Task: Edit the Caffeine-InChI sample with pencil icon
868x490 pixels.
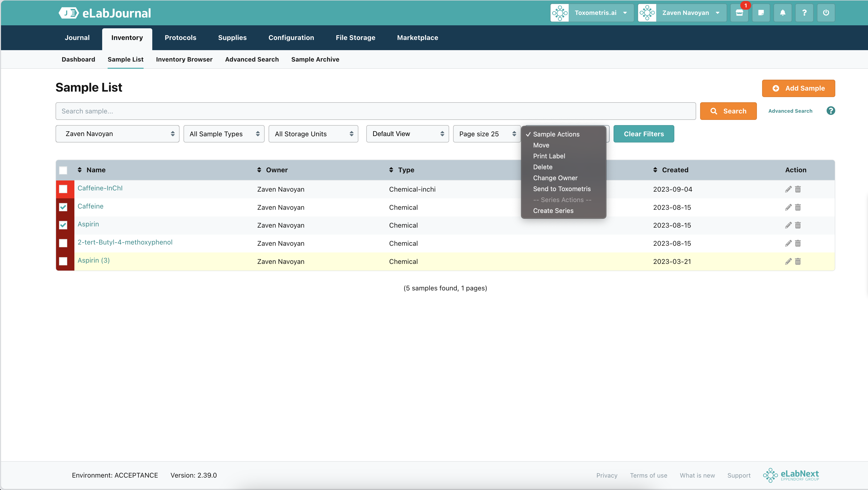Action: click(x=788, y=189)
